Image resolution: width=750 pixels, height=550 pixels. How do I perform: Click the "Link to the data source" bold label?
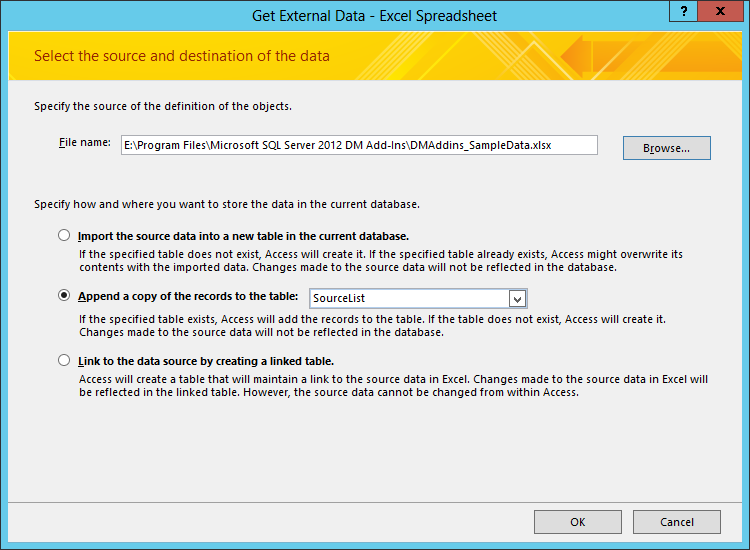pyautogui.click(x=206, y=360)
